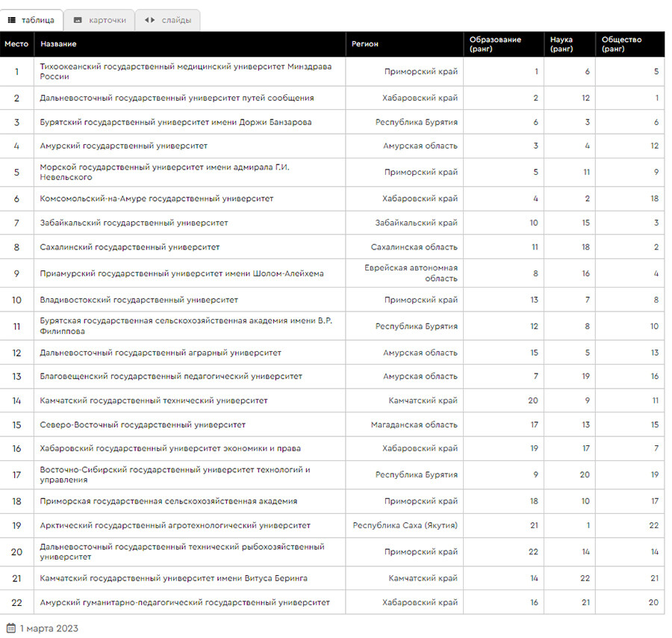Click the table list icon in the таблица tab
This screenshot has width=672, height=638.
coord(12,20)
